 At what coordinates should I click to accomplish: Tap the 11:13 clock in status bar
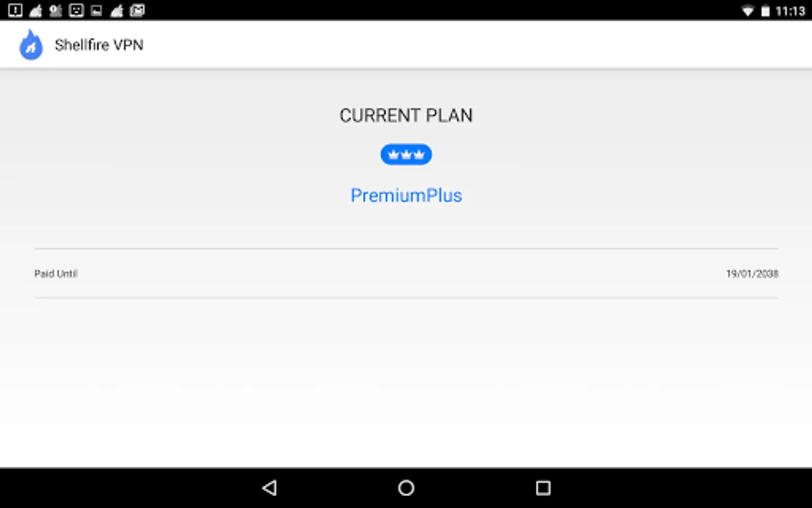pyautogui.click(x=790, y=11)
